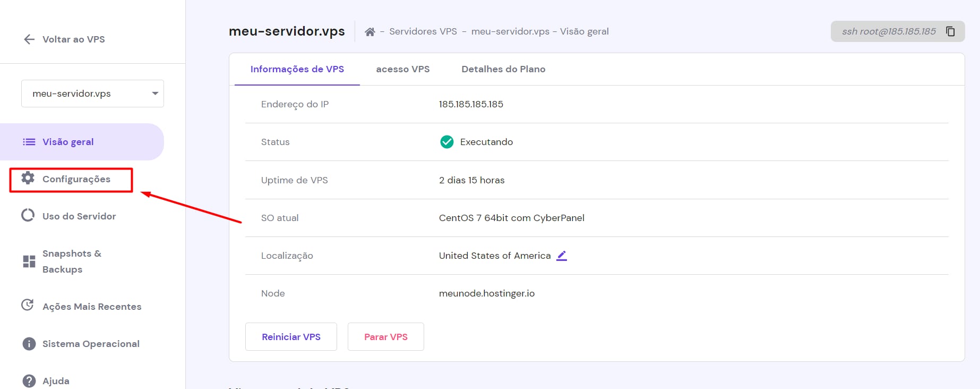Copy the SSH command with the copy icon
Screen dimensions: 980x389
(950, 31)
